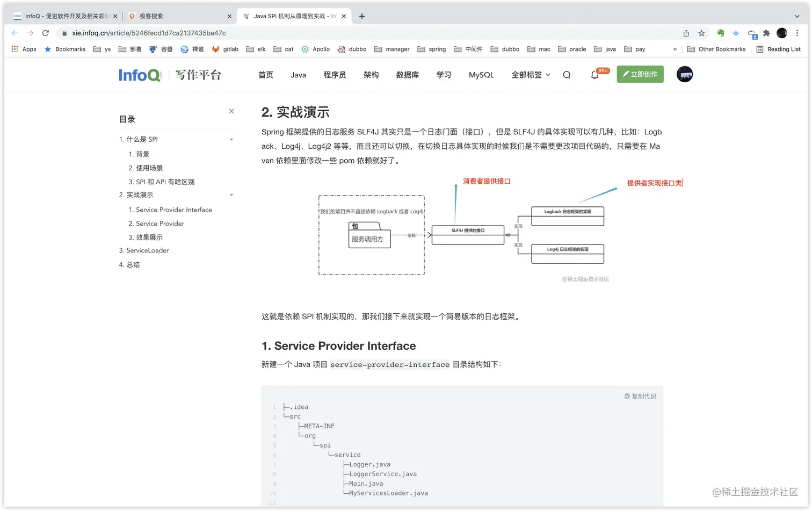812x511 pixels.
Task: Close the 目录 table of contents panel
Action: (231, 111)
